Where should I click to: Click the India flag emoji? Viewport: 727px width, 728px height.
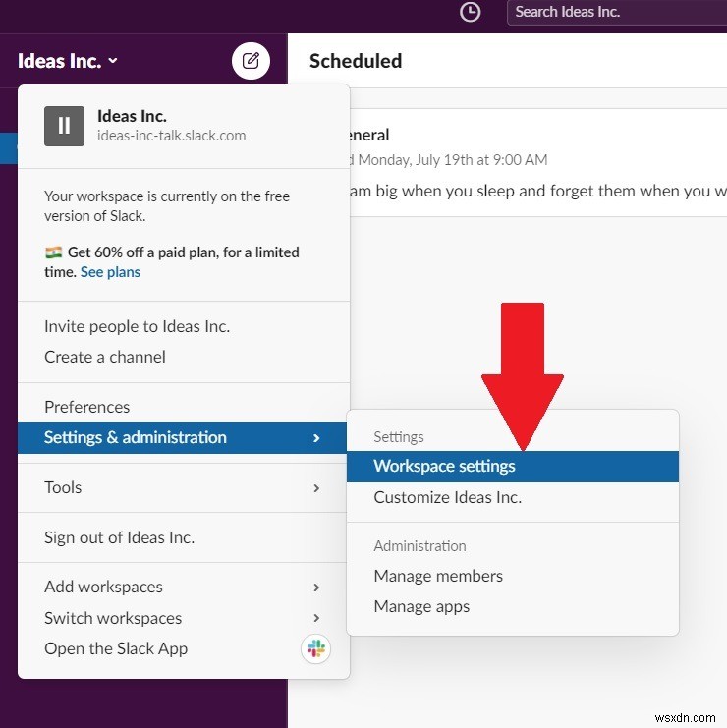tap(54, 252)
